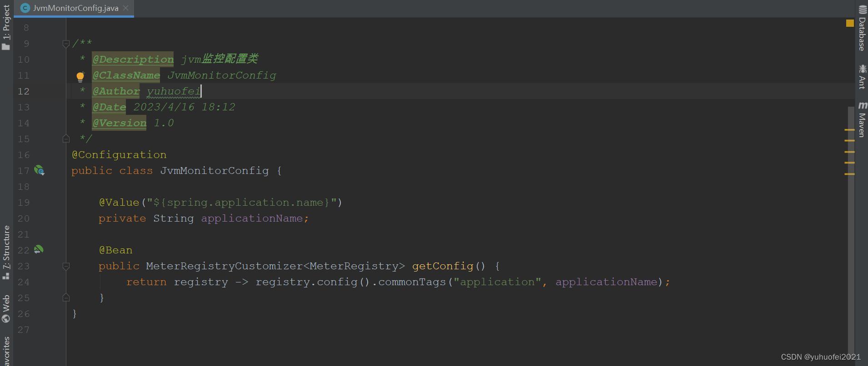Viewport: 868px width, 366px height.
Task: Select the JvmMonitorConfig.java editor tab
Action: tap(74, 8)
